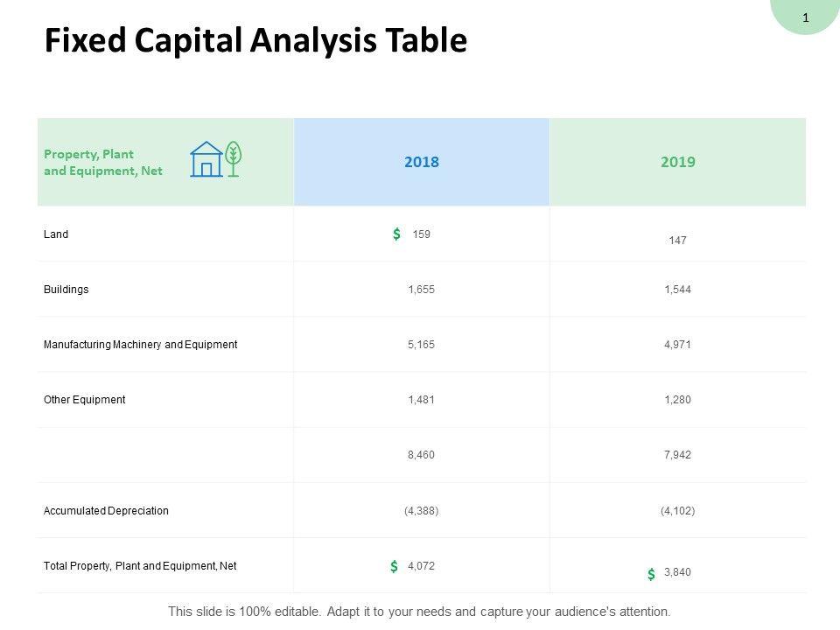Select the Property, Plant and Equipment header text
840x630 pixels.
103,163
